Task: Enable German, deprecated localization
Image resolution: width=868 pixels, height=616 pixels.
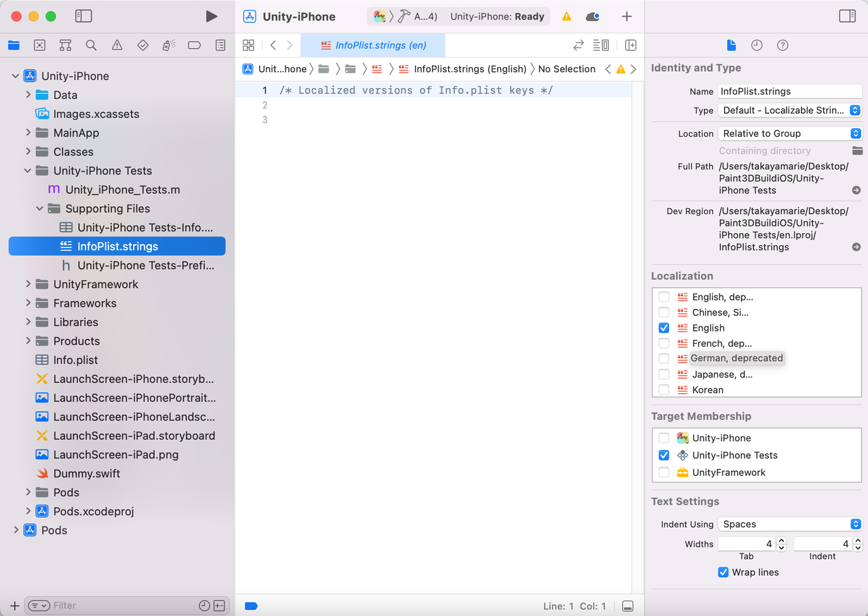Action: pos(663,358)
